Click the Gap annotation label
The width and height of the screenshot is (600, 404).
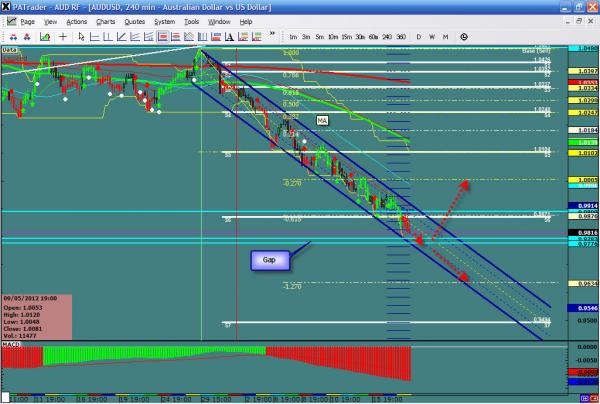(x=269, y=259)
